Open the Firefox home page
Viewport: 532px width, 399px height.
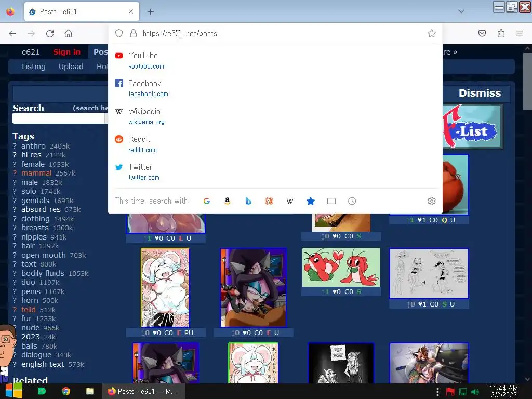point(68,34)
